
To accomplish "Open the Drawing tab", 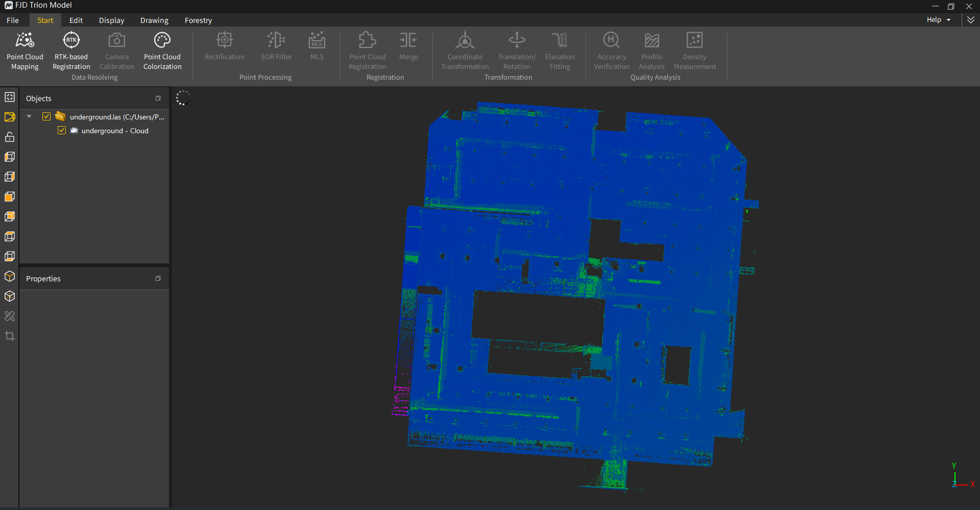I will 154,20.
